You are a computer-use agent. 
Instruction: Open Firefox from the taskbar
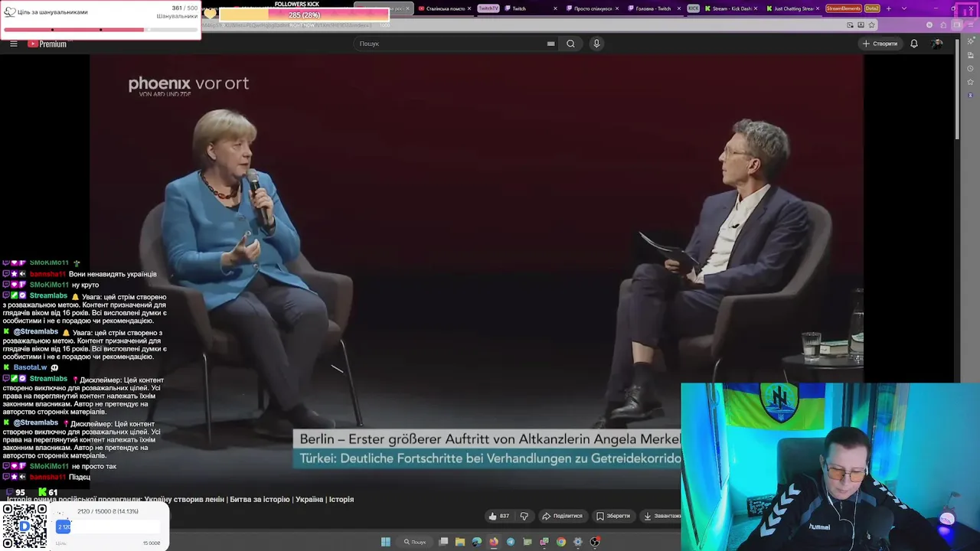[494, 542]
